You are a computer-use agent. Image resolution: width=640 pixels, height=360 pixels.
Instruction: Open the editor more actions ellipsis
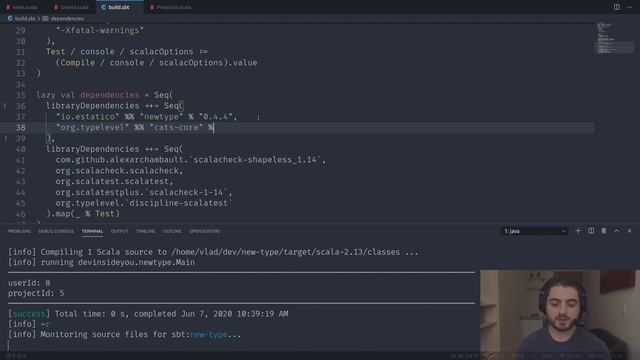coord(629,7)
